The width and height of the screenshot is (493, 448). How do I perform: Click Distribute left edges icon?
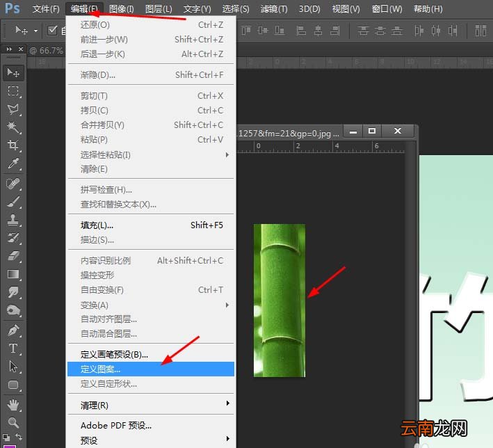click(x=419, y=31)
